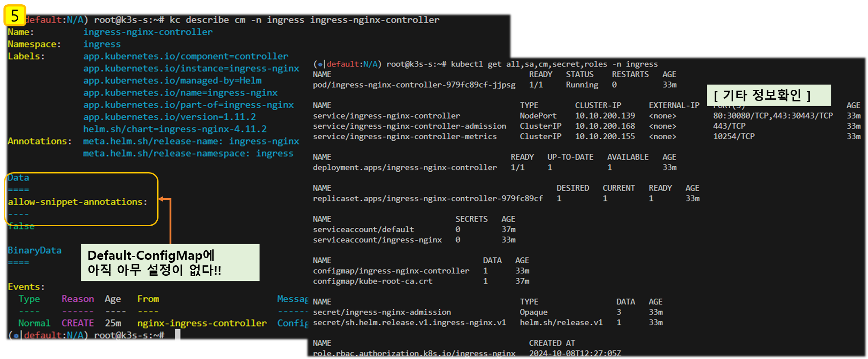
Task: Click the 'RESTARTS' column header
Action: (x=630, y=74)
